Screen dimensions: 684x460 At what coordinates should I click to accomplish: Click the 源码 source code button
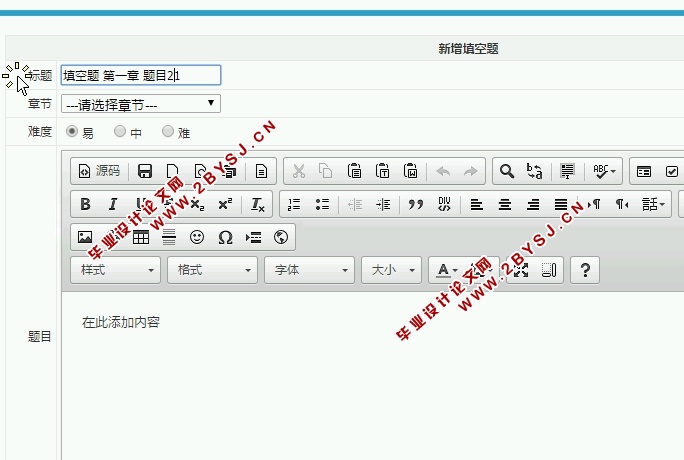99,171
